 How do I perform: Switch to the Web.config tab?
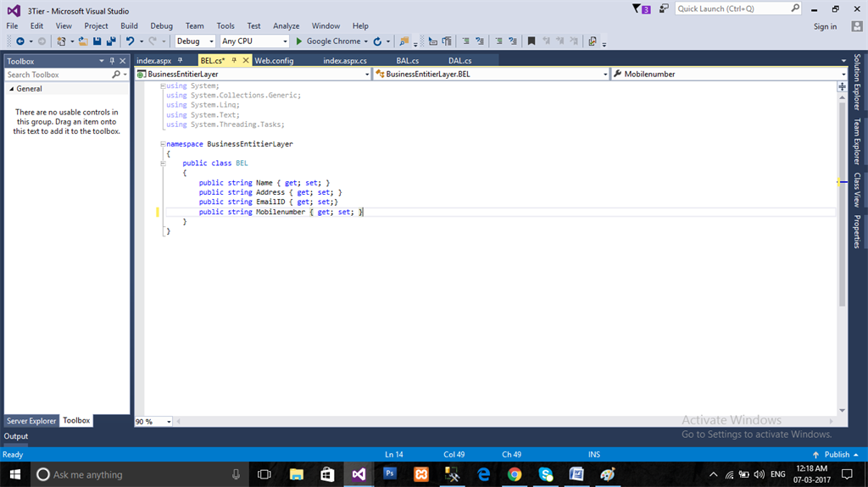[x=274, y=61]
